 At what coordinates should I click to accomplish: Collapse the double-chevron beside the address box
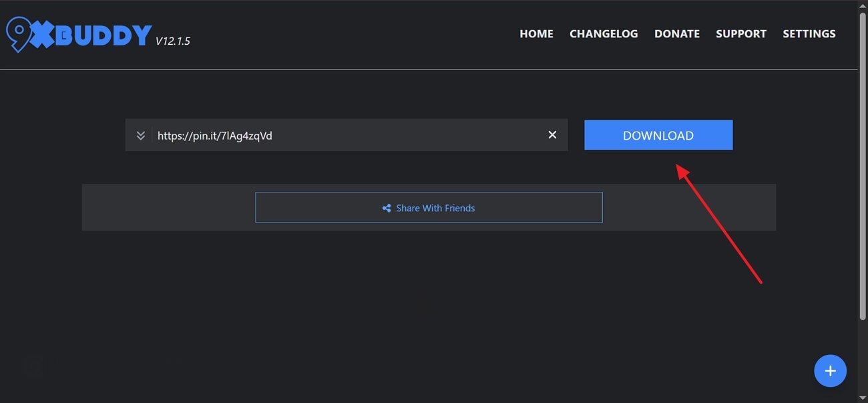pyautogui.click(x=141, y=134)
